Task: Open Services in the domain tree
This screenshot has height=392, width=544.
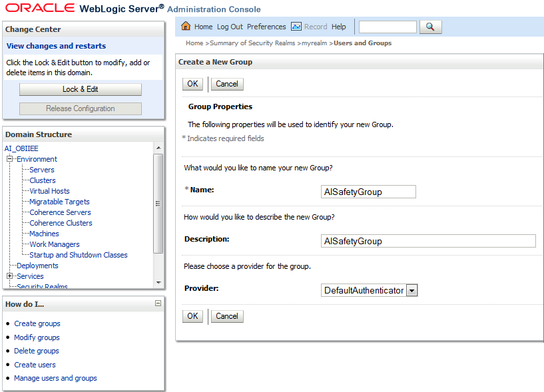Action: point(30,276)
